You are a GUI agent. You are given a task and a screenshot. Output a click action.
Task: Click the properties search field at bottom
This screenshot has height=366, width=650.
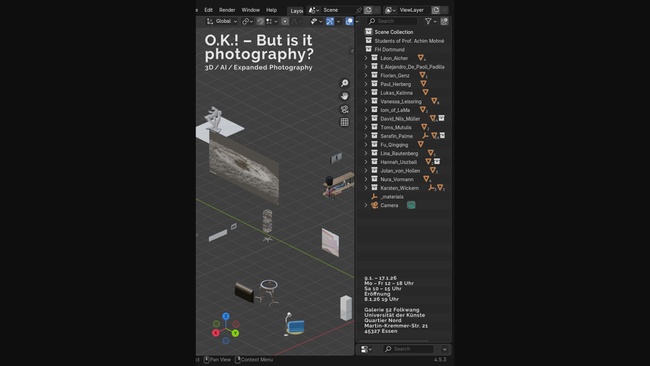coord(408,349)
